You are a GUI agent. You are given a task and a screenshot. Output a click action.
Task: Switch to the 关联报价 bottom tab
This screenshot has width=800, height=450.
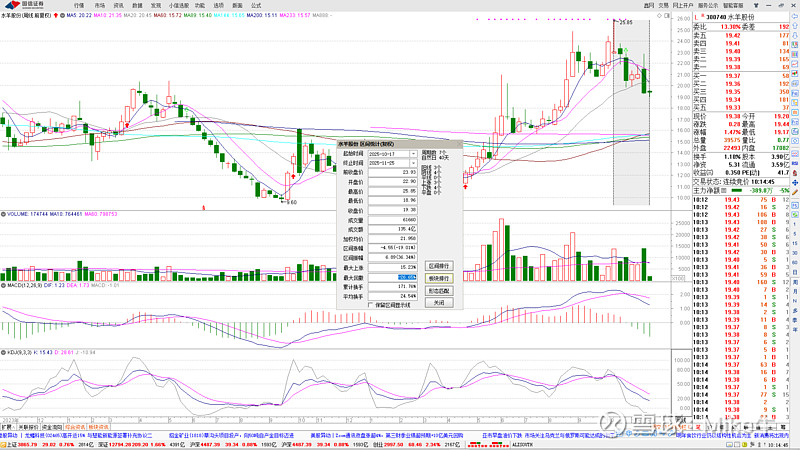tap(28, 427)
